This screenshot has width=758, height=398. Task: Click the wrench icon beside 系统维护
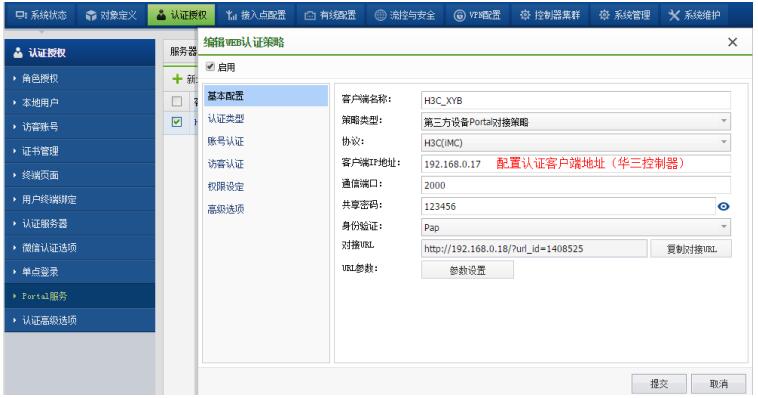(674, 15)
